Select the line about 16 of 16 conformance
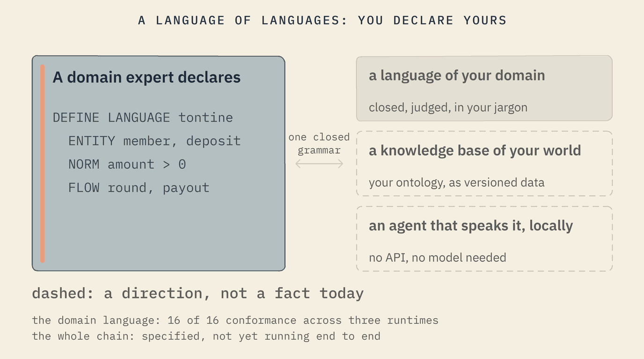 [x=235, y=321]
